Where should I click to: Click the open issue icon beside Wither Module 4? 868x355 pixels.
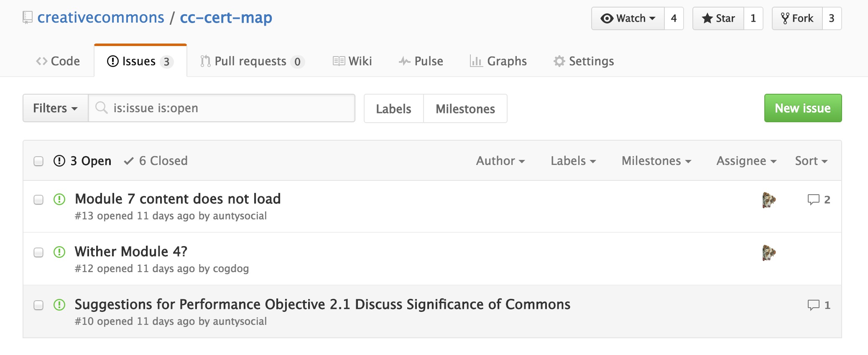[x=59, y=252]
